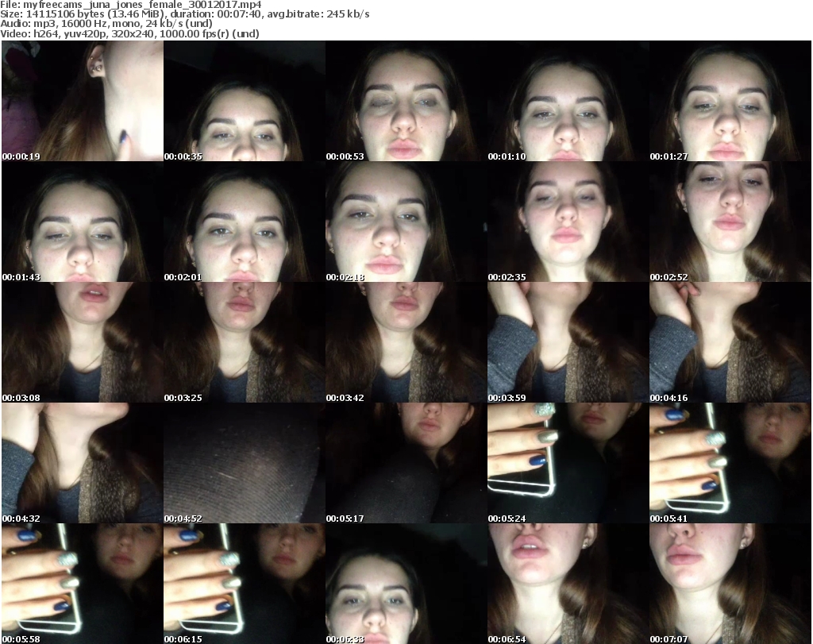The height and width of the screenshot is (644, 813).
Task: Select the thumbnail stamped 00:01:10
Action: 568,101
